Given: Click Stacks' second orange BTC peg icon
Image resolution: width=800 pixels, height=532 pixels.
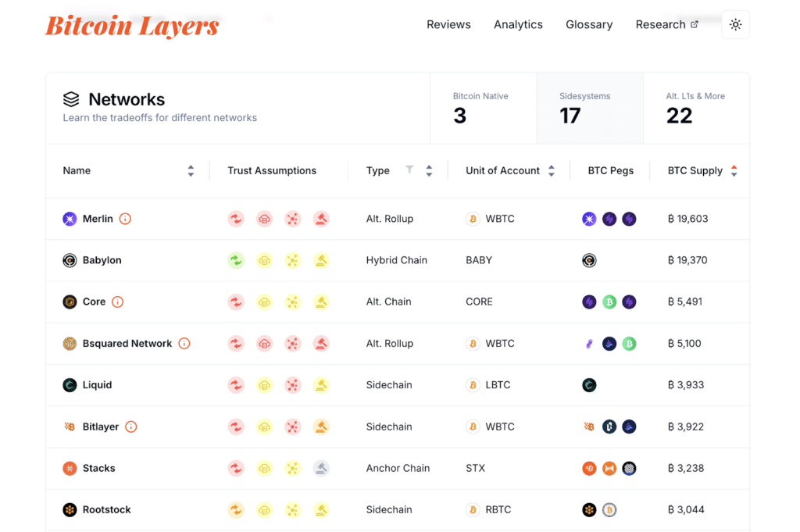Looking at the screenshot, I should [x=609, y=468].
